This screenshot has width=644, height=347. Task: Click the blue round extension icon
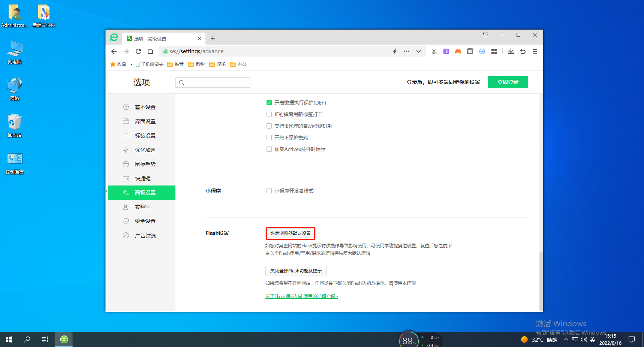click(482, 51)
